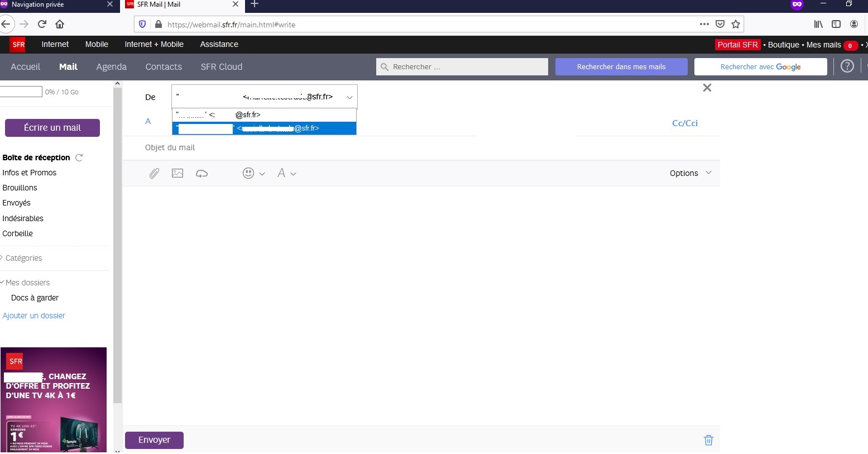Open the Contacts tab
This screenshot has height=454, width=868.
[164, 66]
